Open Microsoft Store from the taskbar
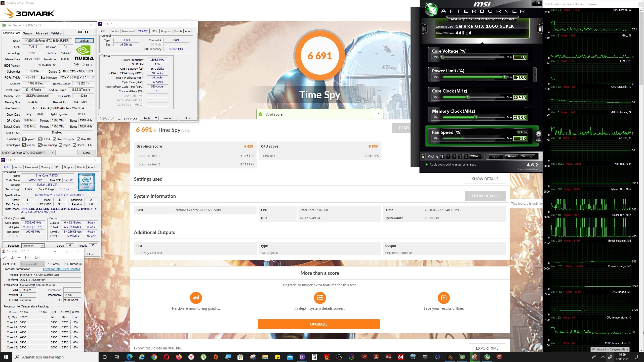The width and height of the screenshot is (644, 362). pos(240,357)
